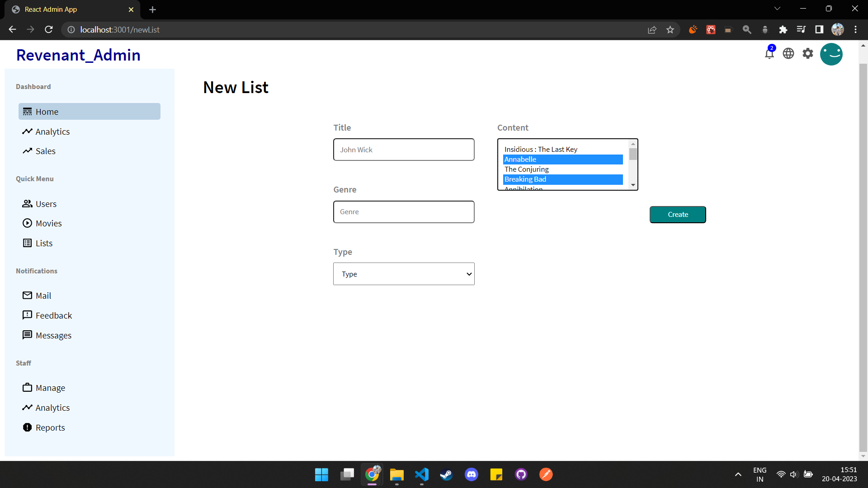Open Lists menu item
This screenshot has width=868, height=488.
(44, 243)
